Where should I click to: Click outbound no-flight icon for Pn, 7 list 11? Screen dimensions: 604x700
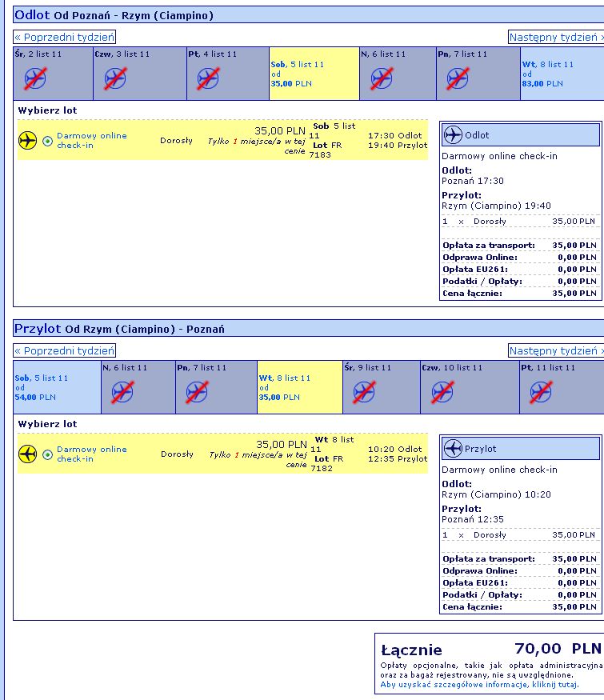pyautogui.click(x=458, y=78)
